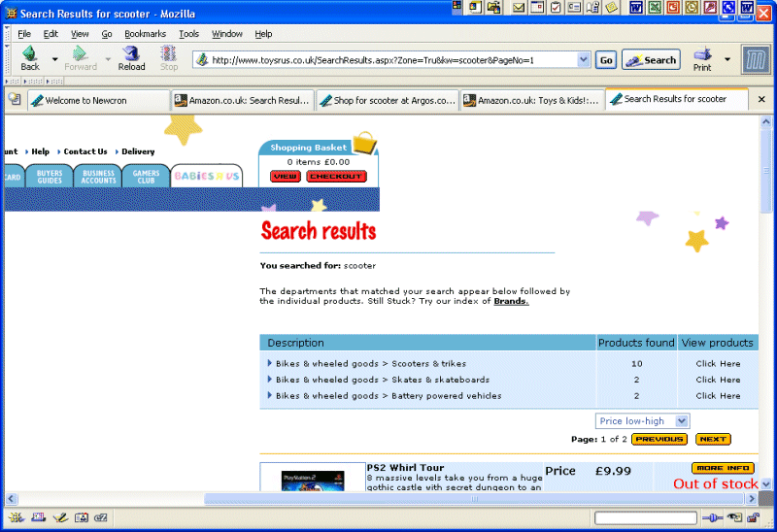Click the security padlock status icon
Image resolution: width=777 pixels, height=532 pixels.
click(754, 518)
